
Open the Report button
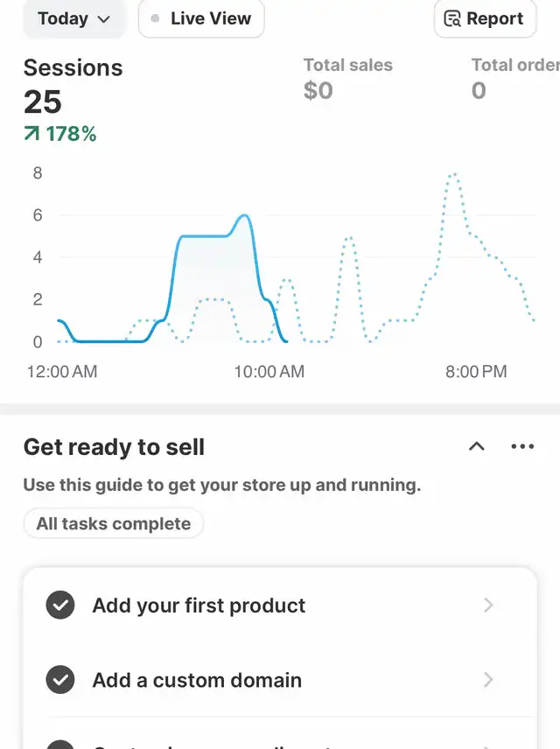click(x=485, y=18)
